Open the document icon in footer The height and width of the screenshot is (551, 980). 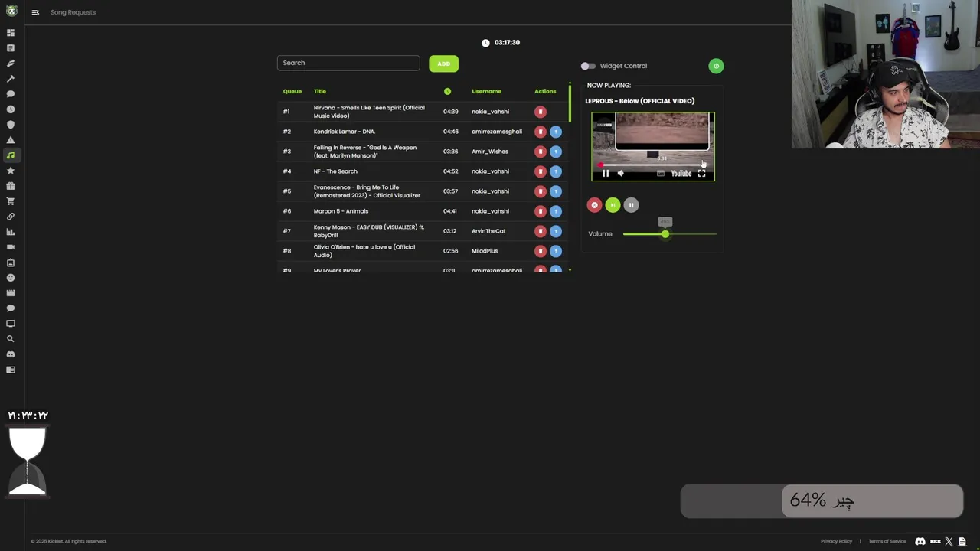tap(962, 541)
